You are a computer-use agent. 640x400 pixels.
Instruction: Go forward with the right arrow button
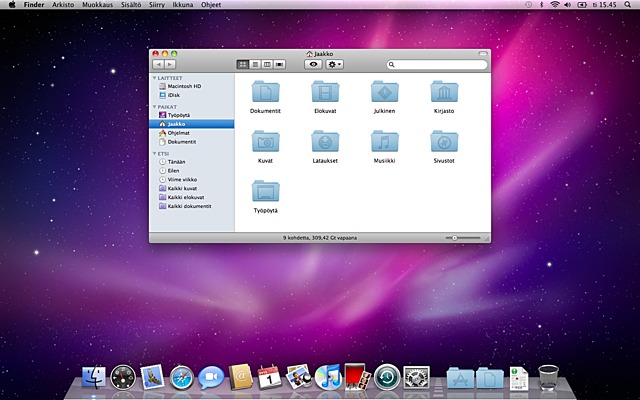click(170, 64)
